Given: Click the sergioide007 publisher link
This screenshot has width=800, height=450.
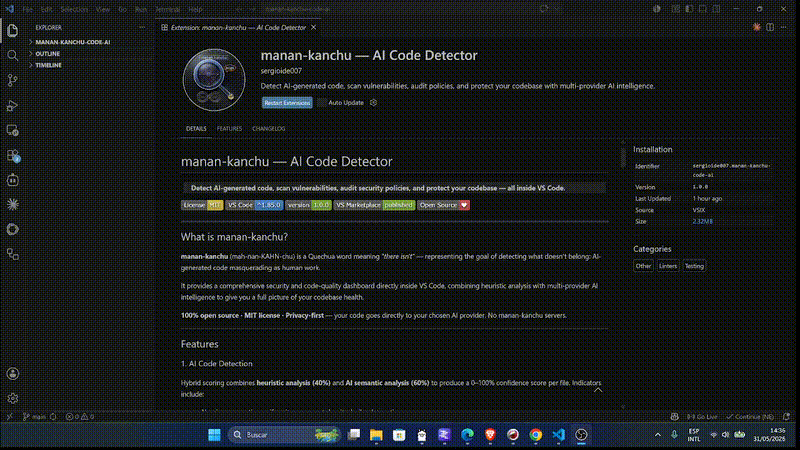Looking at the screenshot, I should click(x=281, y=71).
